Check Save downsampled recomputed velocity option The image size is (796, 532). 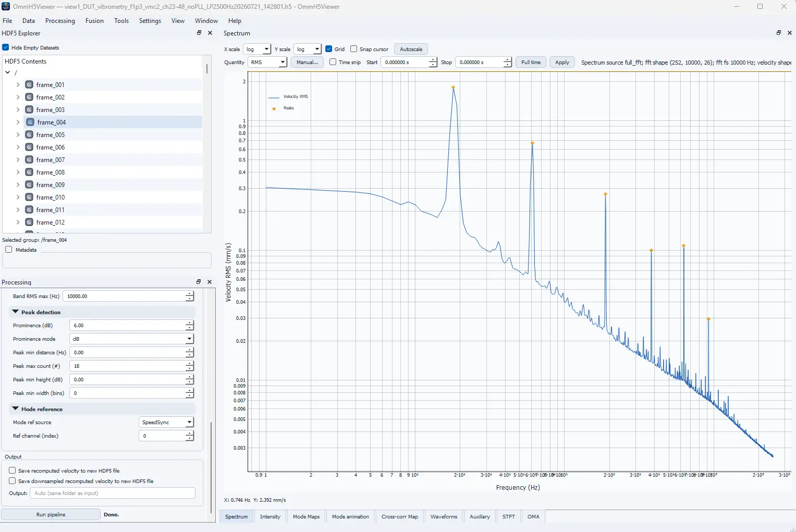[x=13, y=481]
